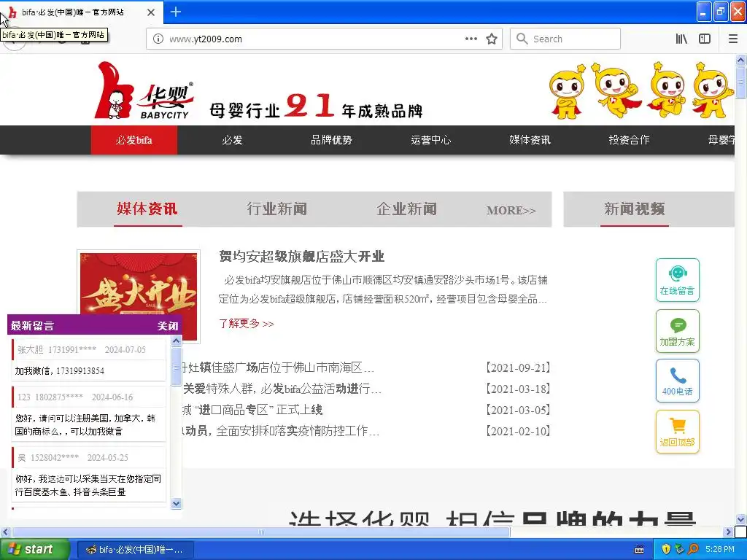Click the orange magnifier tray icon
The image size is (747, 560).
click(x=693, y=549)
